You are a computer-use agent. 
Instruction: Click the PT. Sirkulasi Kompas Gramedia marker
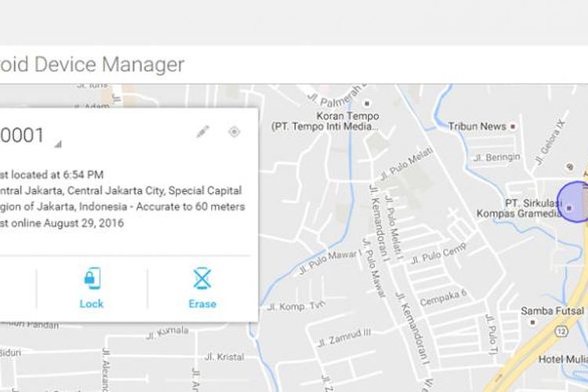[569, 208]
